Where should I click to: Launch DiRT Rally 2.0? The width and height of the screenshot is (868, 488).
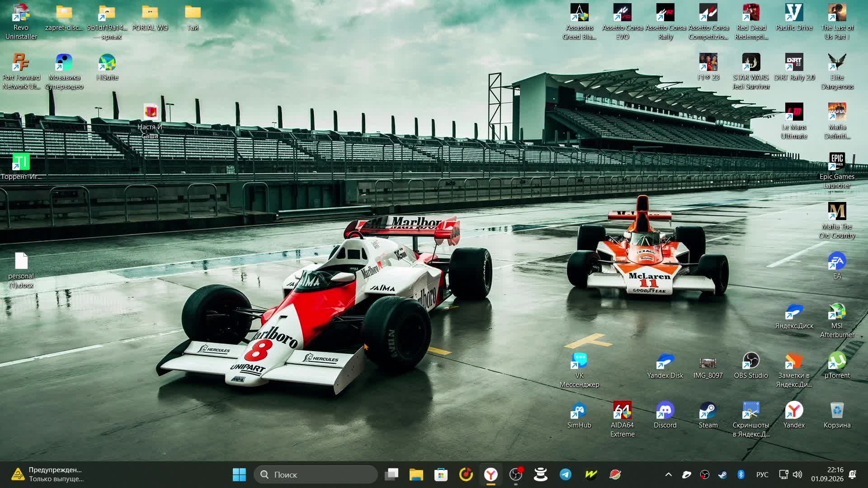794,67
